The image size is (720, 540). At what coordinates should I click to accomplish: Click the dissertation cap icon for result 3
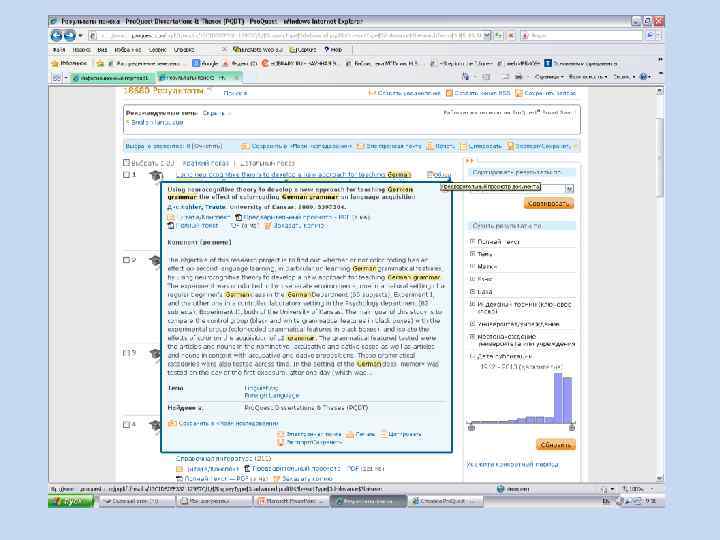[x=155, y=354]
